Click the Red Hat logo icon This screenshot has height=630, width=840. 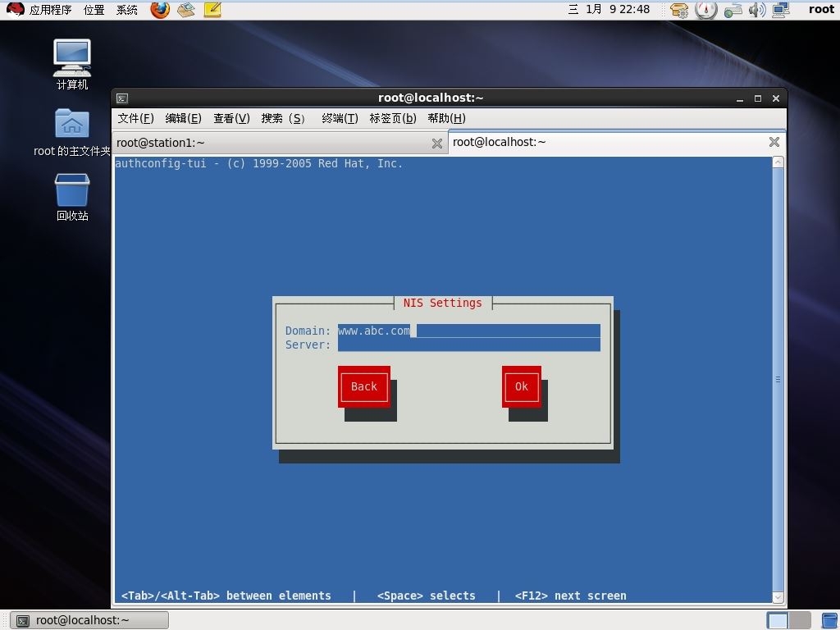click(15, 9)
